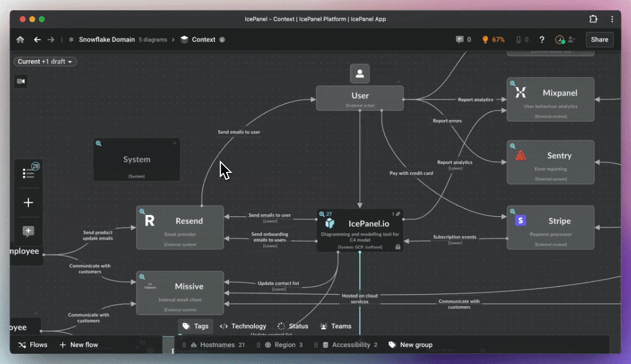Start presentation with video camera icon
Screen dimensions: 631x364
point(21,81)
